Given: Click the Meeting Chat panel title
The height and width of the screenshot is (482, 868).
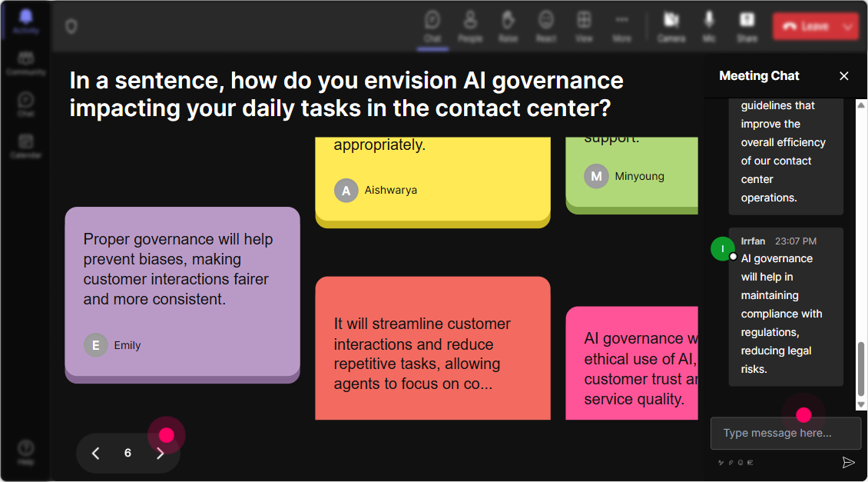Looking at the screenshot, I should pos(759,76).
